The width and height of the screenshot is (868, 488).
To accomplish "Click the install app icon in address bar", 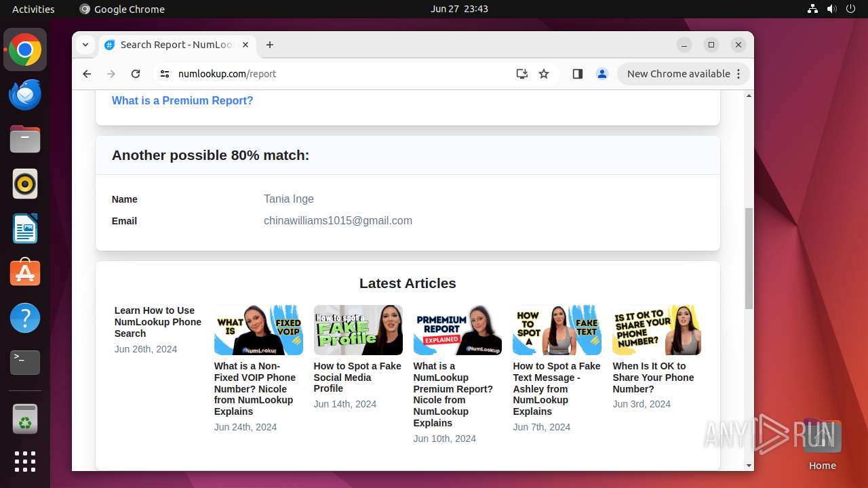I will click(521, 74).
